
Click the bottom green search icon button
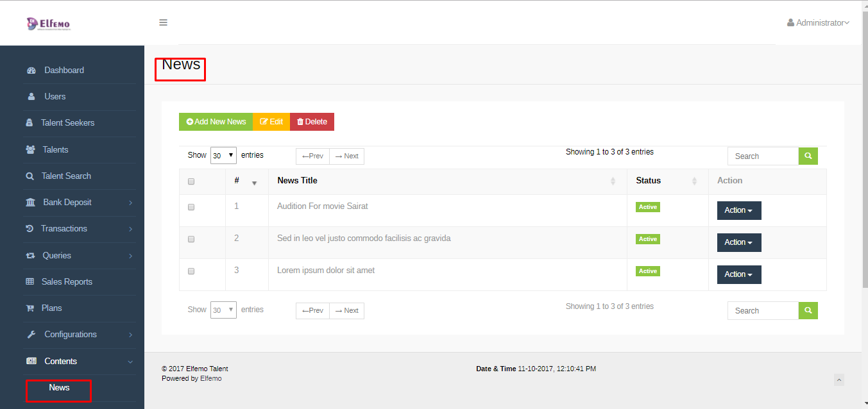click(x=808, y=310)
